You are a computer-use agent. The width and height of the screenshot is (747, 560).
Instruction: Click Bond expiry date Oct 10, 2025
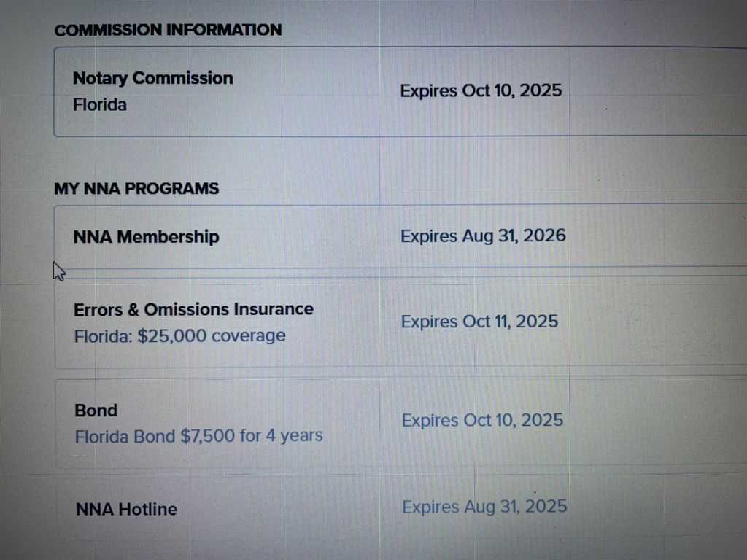point(482,421)
